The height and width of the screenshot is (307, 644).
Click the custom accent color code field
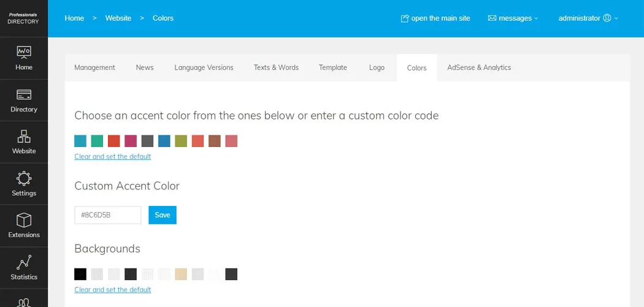pos(107,215)
